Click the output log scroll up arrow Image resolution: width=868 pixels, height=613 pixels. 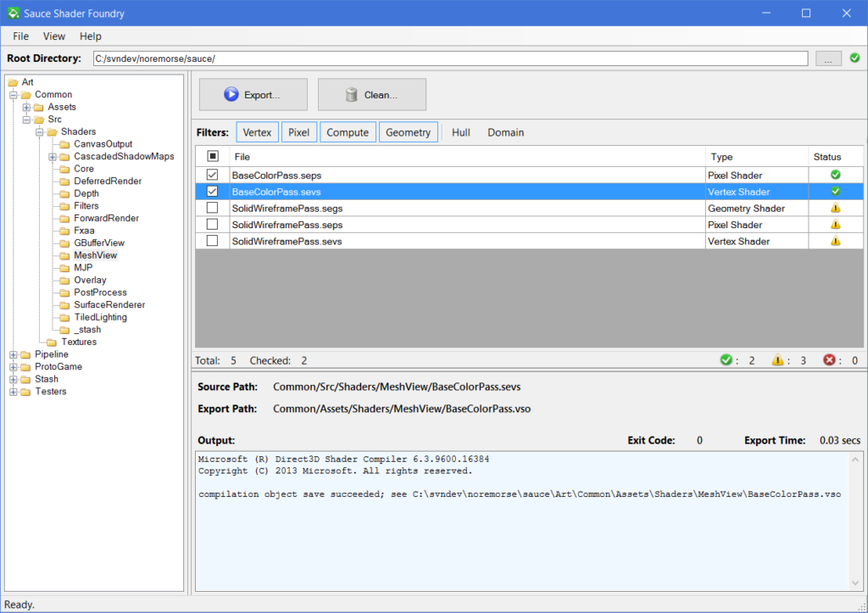click(855, 460)
